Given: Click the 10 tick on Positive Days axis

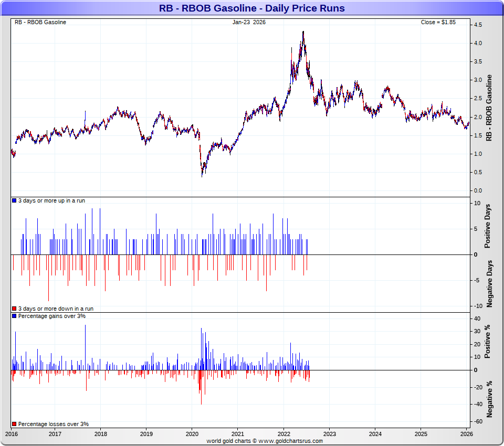Looking at the screenshot, I should pos(477,203).
